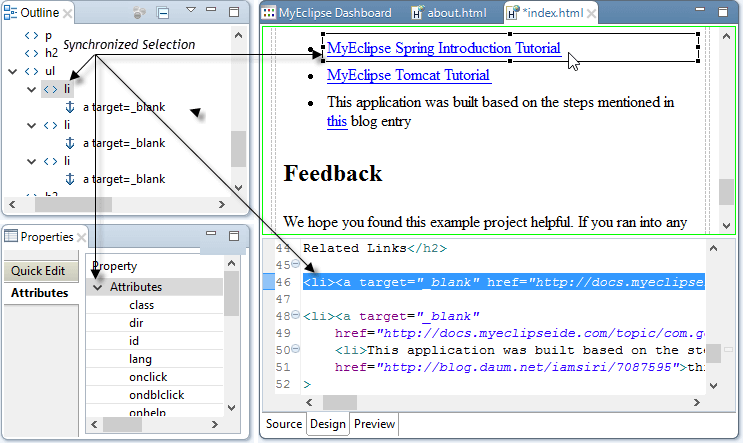The image size is (743, 443).
Task: Click the highlighted li element tag icon
Action: tap(50, 89)
